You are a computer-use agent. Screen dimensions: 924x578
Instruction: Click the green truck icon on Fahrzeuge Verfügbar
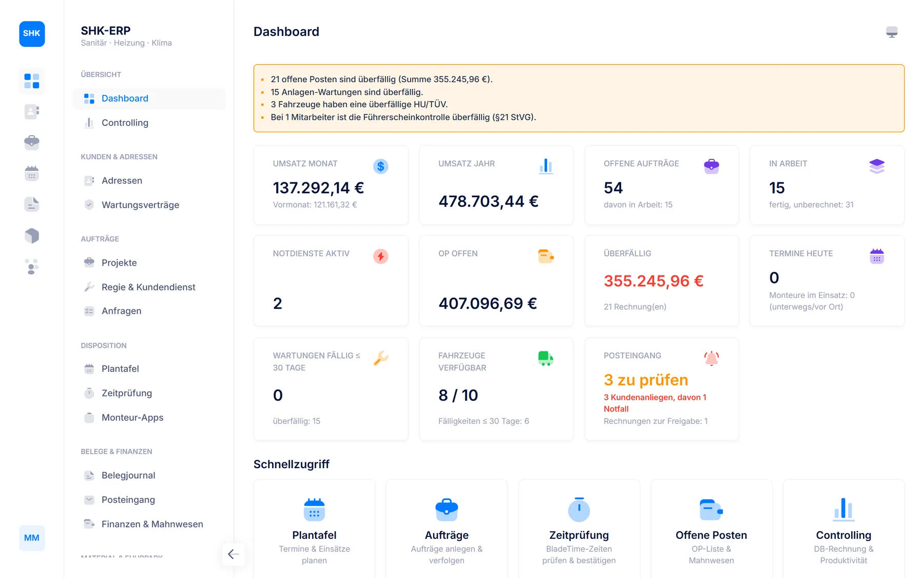click(546, 358)
